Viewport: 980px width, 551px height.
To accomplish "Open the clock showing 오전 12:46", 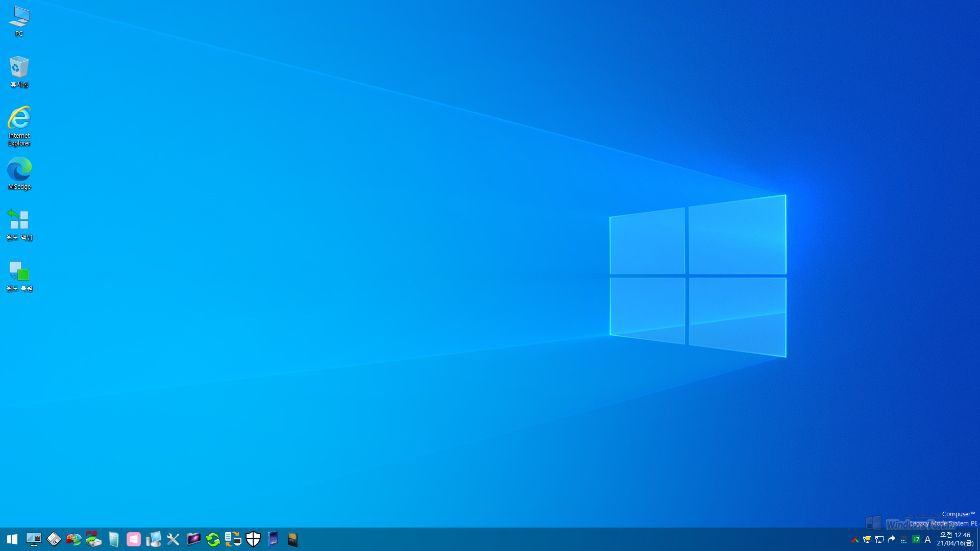I will (x=955, y=539).
